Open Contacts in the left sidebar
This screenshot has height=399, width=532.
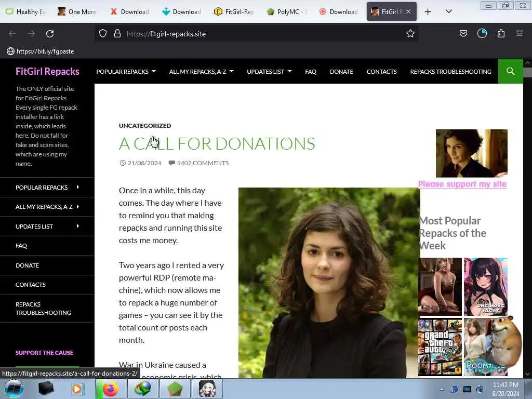click(31, 285)
